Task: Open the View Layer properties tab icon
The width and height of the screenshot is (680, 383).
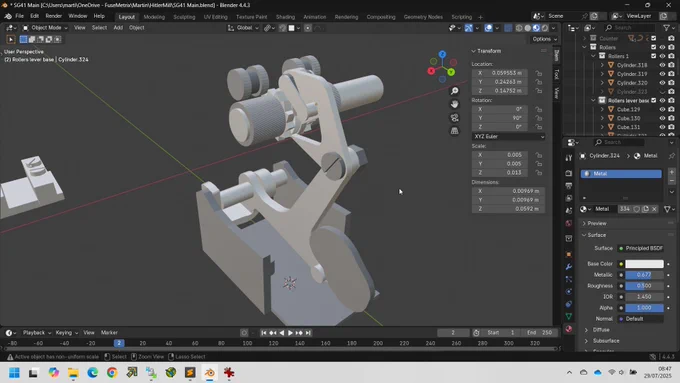Action: (569, 198)
